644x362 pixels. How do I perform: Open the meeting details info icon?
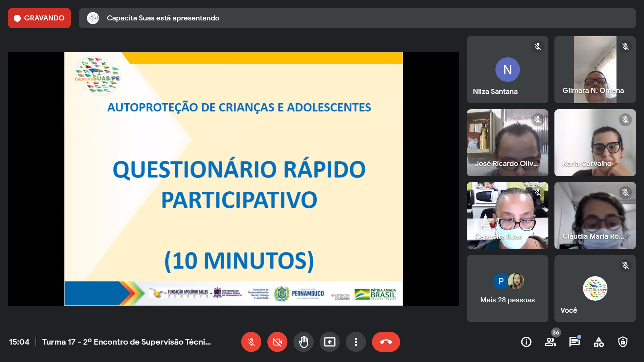(526, 342)
